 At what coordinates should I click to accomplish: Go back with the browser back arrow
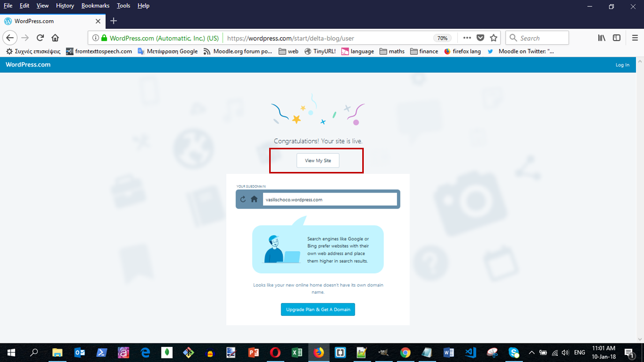[10, 38]
